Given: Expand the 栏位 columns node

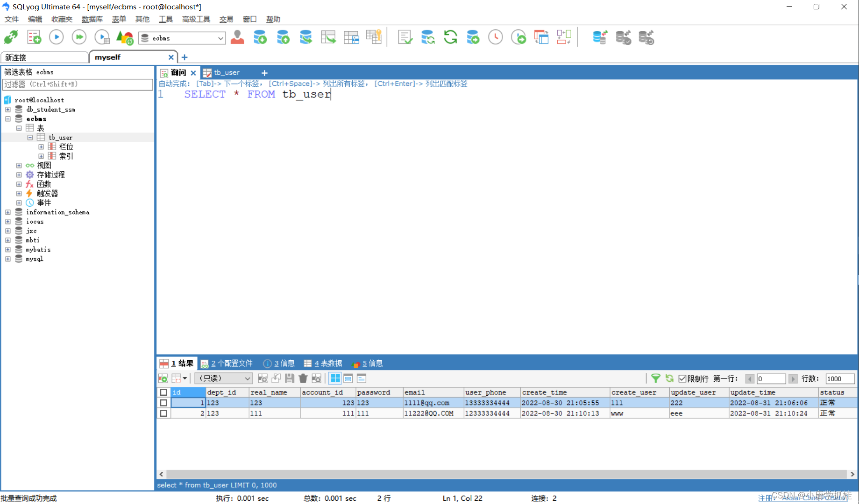Looking at the screenshot, I should [x=42, y=147].
